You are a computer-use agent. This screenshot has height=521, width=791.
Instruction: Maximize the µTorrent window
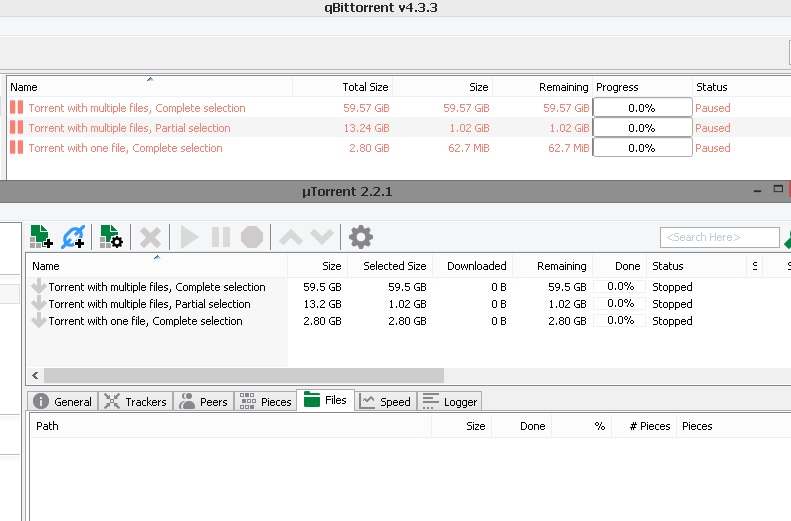[x=778, y=189]
